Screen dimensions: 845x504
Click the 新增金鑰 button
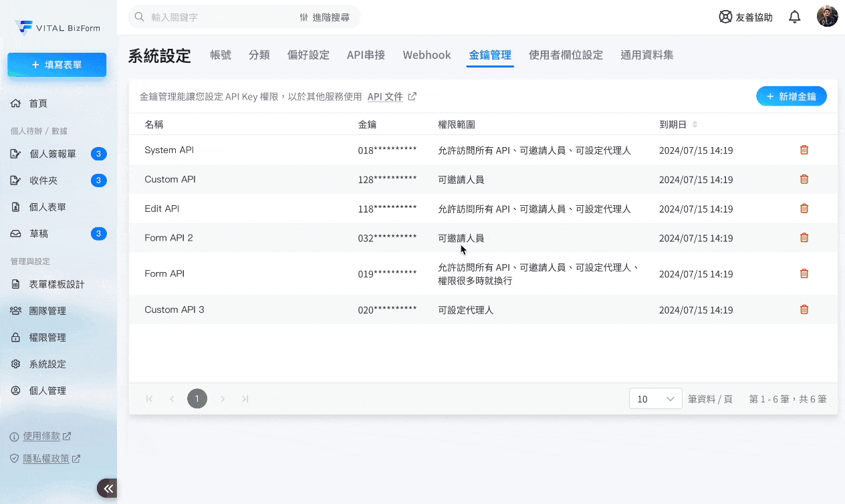click(792, 96)
